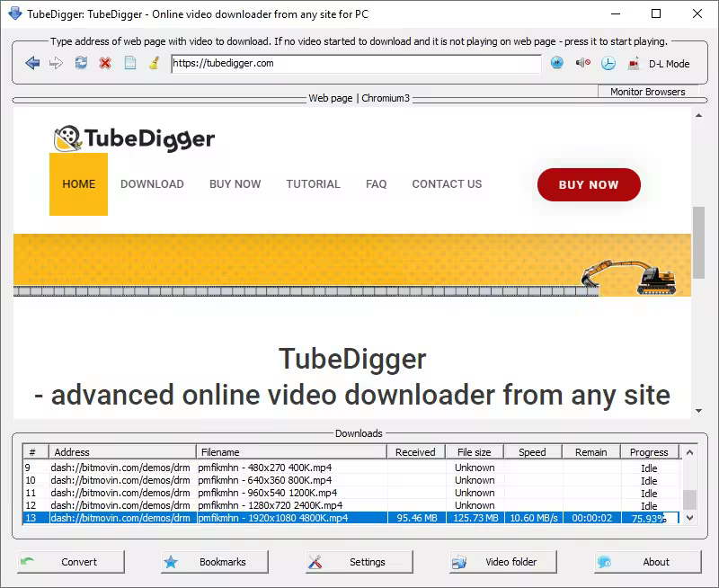Click the grey forward arrow icon
The height and width of the screenshot is (588, 719).
[x=56, y=63]
